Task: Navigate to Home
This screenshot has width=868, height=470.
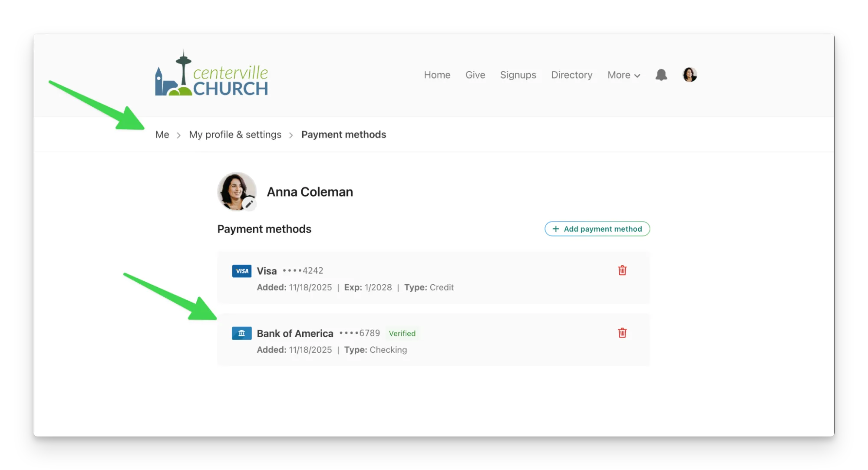Action: pos(437,75)
